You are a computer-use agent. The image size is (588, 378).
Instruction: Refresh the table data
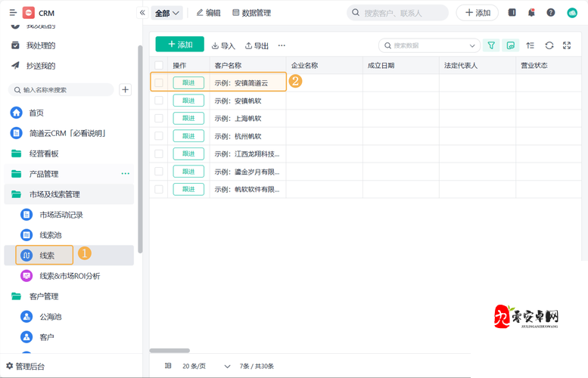[549, 45]
